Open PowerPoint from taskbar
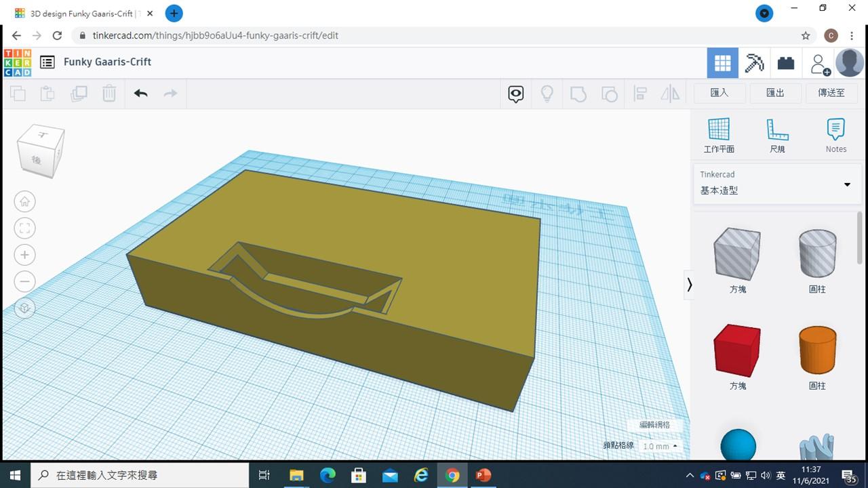868x488 pixels. point(484,475)
